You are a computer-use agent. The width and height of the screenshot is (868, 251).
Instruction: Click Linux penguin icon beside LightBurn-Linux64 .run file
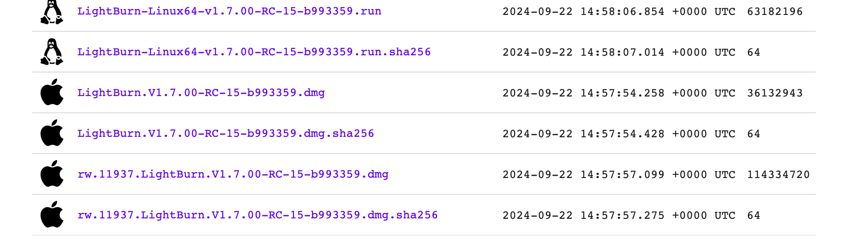tap(52, 12)
